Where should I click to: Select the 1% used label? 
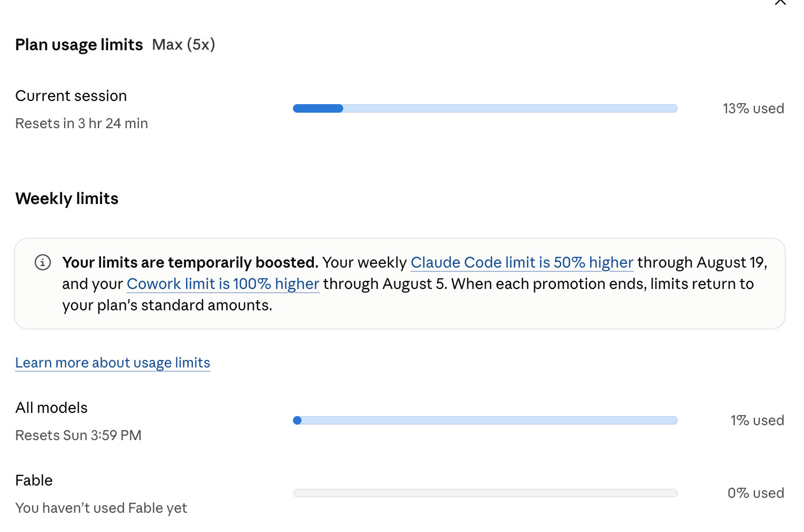pyautogui.click(x=757, y=420)
